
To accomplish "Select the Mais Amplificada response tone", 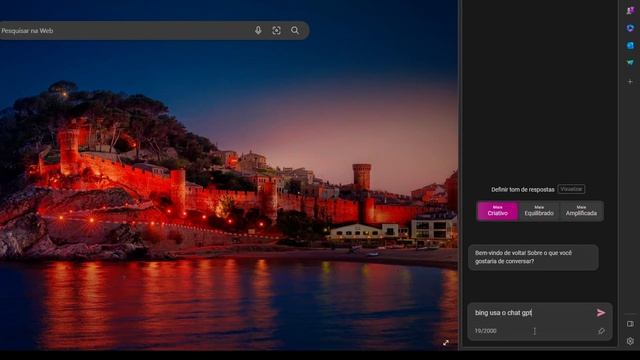I will click(x=581, y=211).
